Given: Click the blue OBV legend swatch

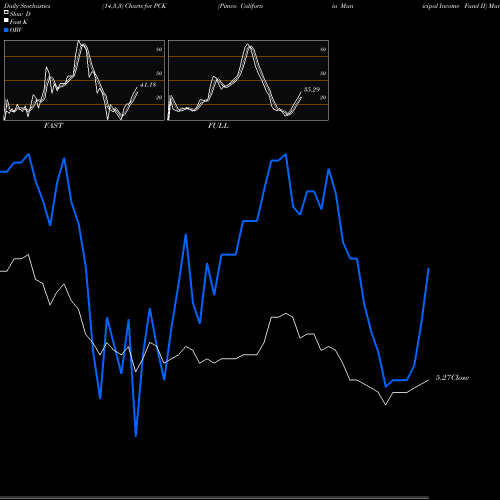Looking at the screenshot, I should (x=6, y=30).
